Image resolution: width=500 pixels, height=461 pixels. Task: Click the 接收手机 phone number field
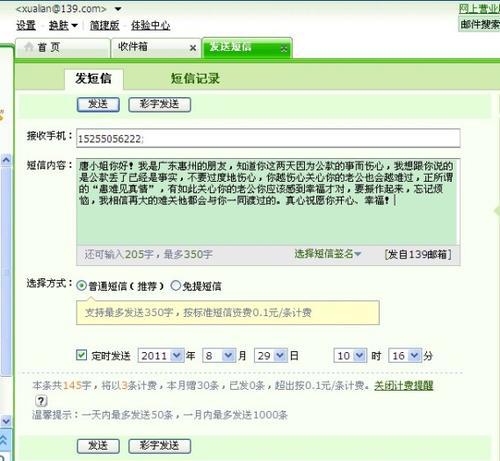point(268,138)
